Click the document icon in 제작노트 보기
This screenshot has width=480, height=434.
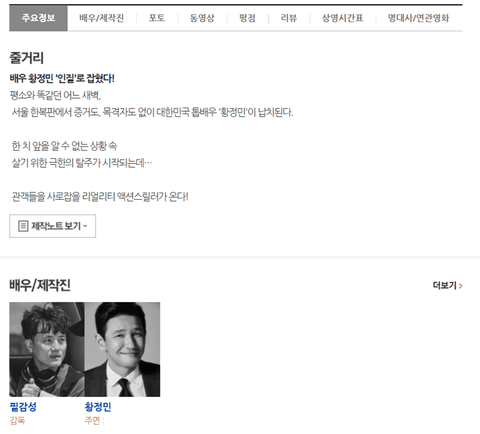coord(23,226)
